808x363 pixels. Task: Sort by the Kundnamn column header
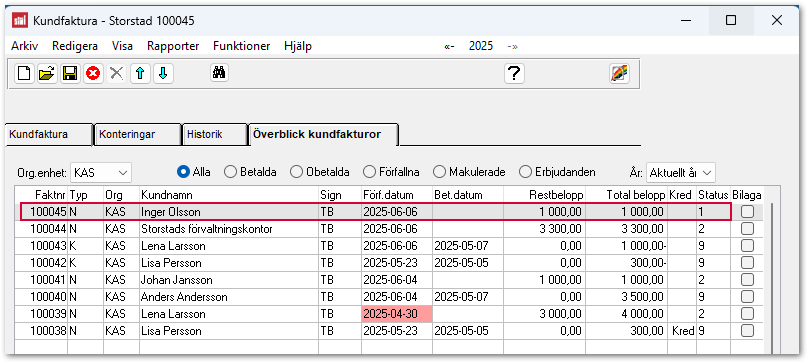pos(229,195)
